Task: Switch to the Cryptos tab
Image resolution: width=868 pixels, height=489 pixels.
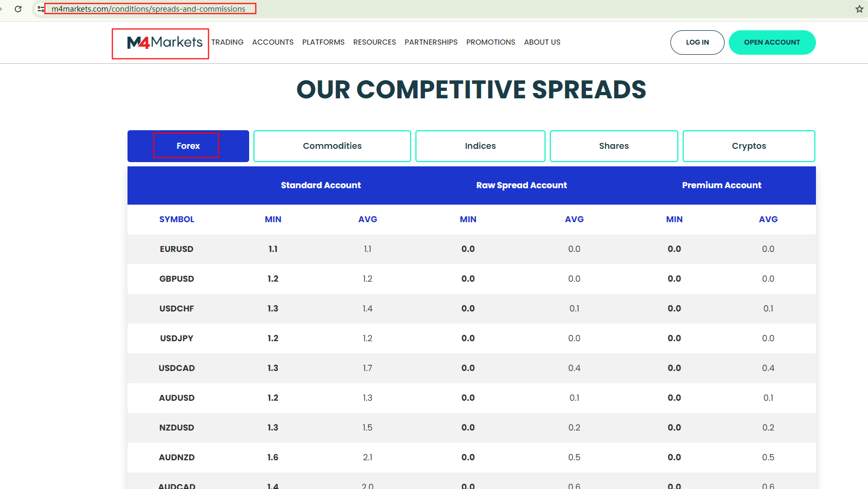Action: coord(748,146)
